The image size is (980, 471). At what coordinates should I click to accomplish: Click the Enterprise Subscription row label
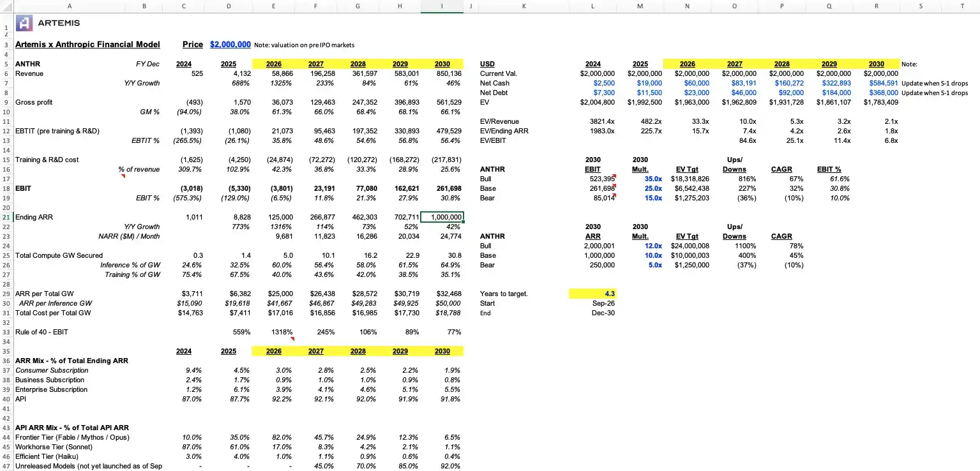point(51,389)
